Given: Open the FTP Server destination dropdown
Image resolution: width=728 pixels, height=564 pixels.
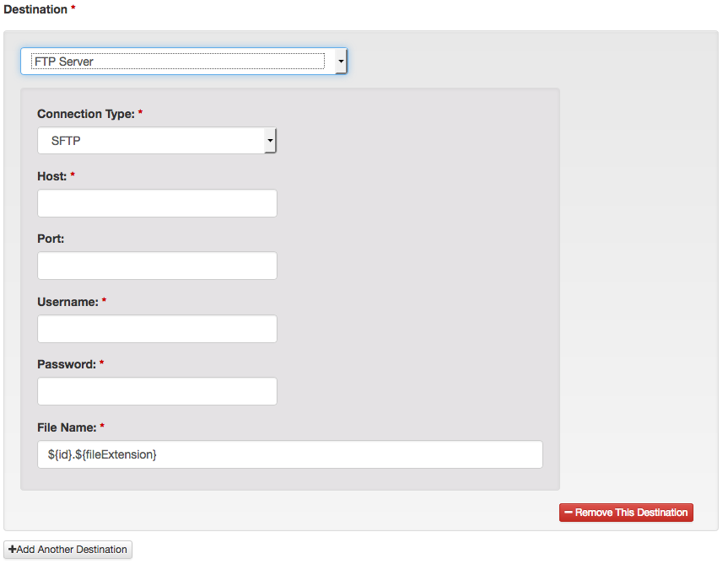Looking at the screenshot, I should coord(177,62).
